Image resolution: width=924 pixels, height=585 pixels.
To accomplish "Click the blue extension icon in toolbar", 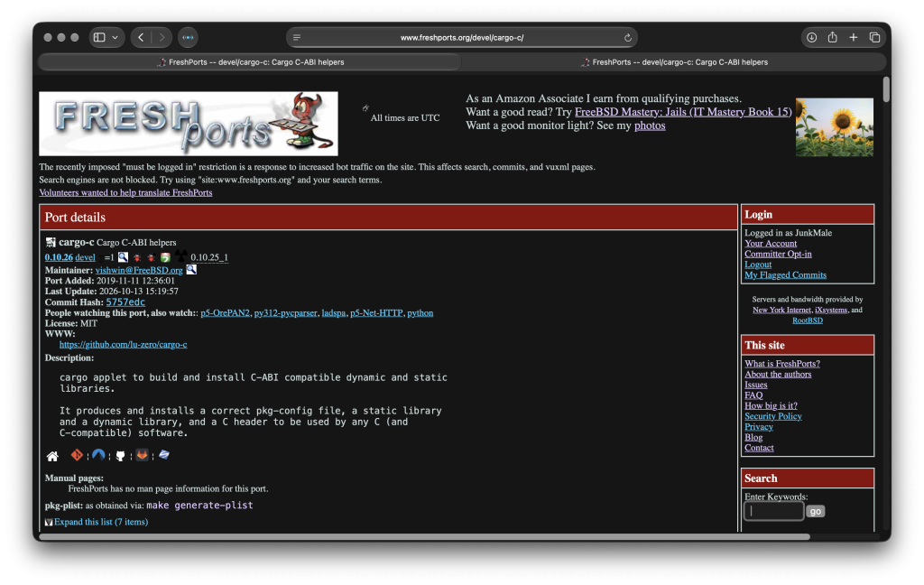I will pos(188,37).
